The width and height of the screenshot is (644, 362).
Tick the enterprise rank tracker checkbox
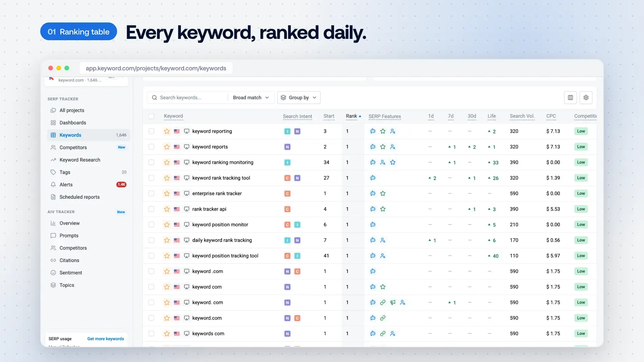[x=151, y=193]
